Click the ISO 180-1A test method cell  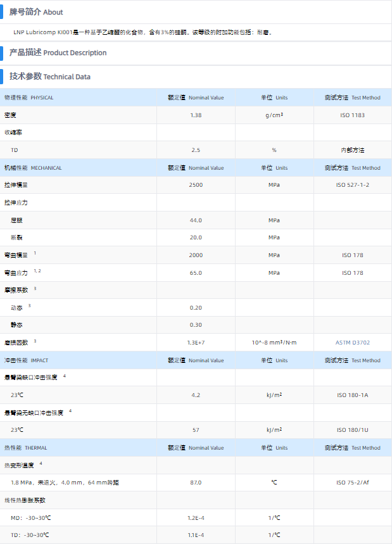352,395
